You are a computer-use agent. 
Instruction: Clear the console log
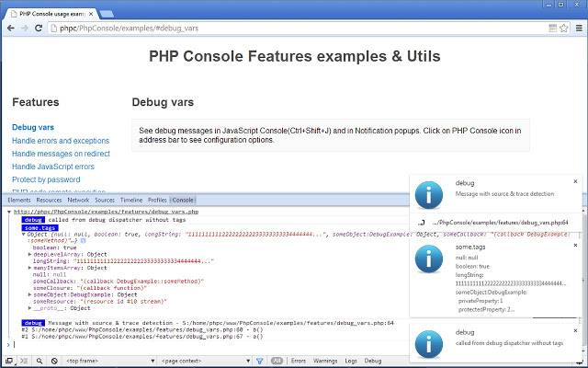(54, 361)
